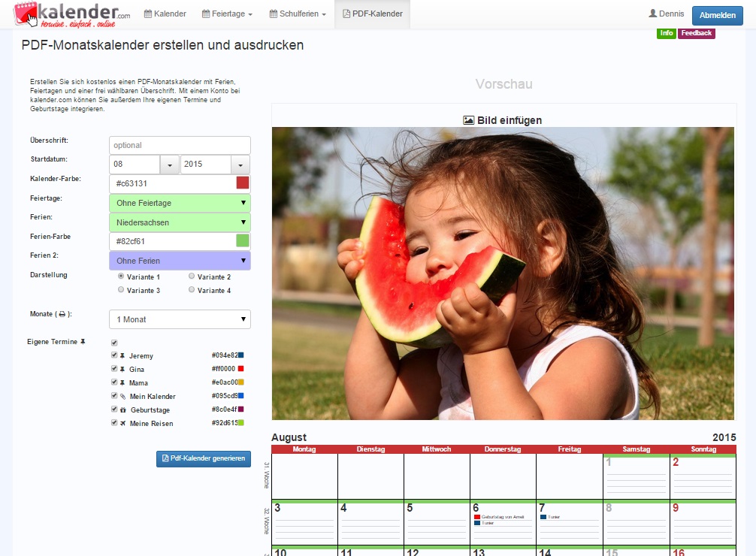
Task: Click the airplane icon beside Meine Reisen
Action: coord(122,423)
